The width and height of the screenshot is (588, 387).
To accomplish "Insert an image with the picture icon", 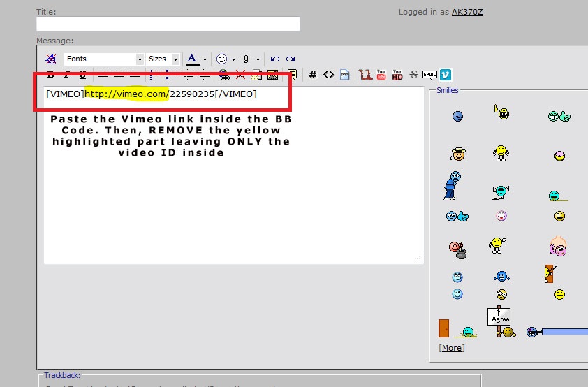I will tap(272, 75).
